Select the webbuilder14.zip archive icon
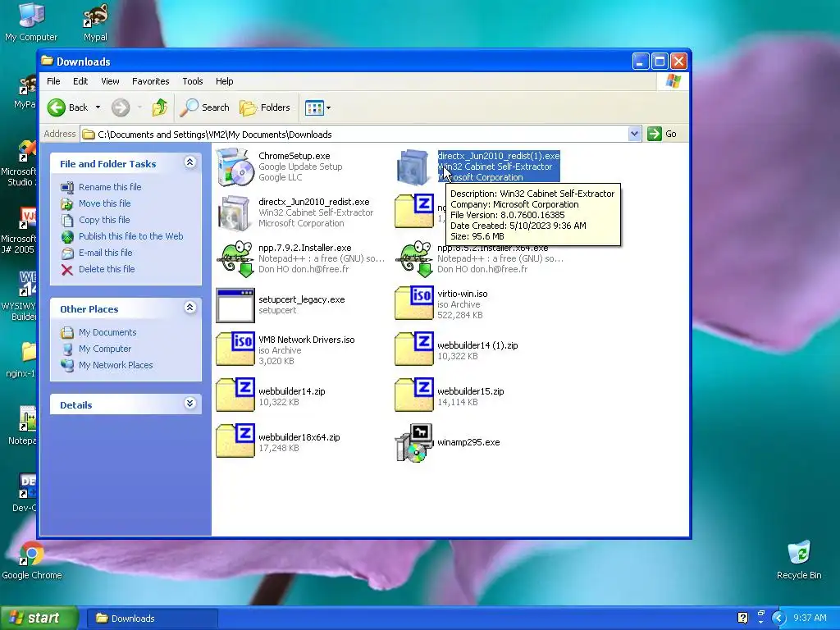840x630 pixels. [x=235, y=395]
